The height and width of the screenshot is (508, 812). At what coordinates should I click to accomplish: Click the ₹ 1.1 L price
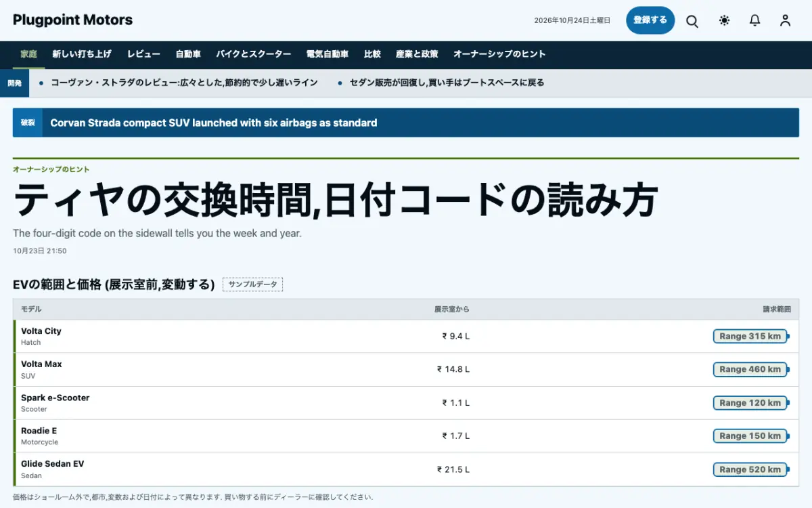(456, 402)
